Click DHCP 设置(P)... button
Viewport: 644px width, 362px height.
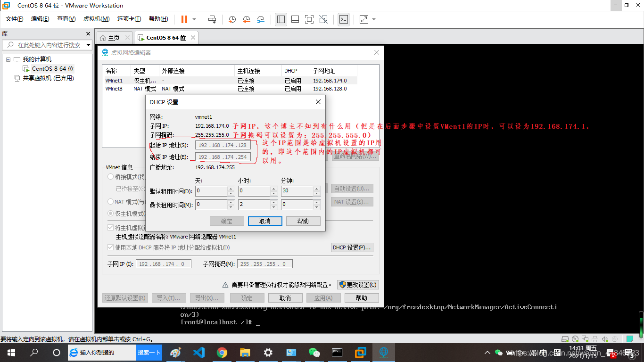click(x=352, y=247)
